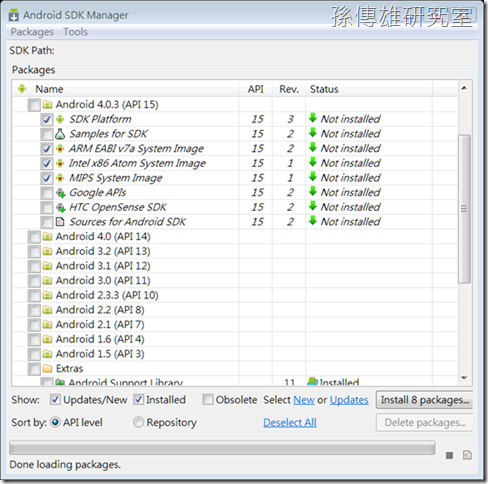
Task: Select the API level sort radio button
Action: pyautogui.click(x=55, y=422)
